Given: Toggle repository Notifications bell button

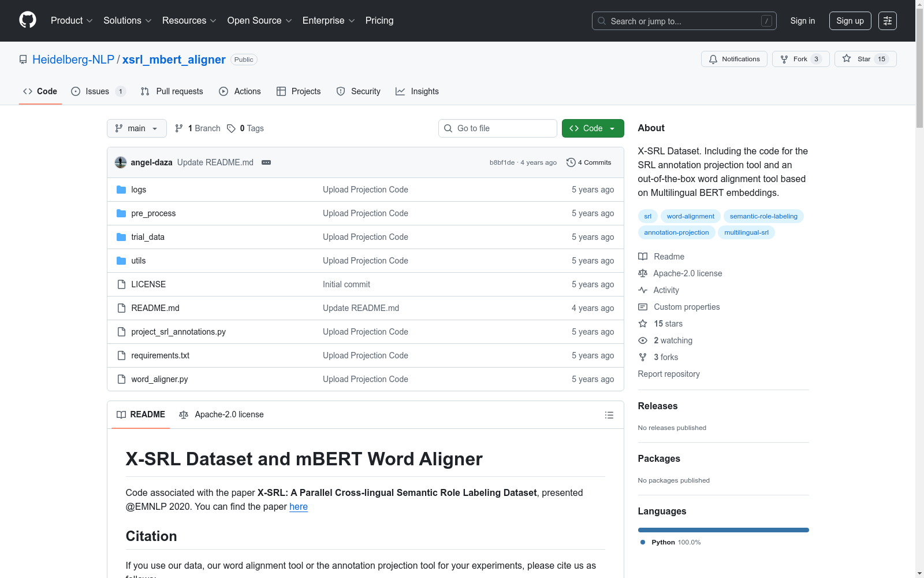Looking at the screenshot, I should pos(734,59).
